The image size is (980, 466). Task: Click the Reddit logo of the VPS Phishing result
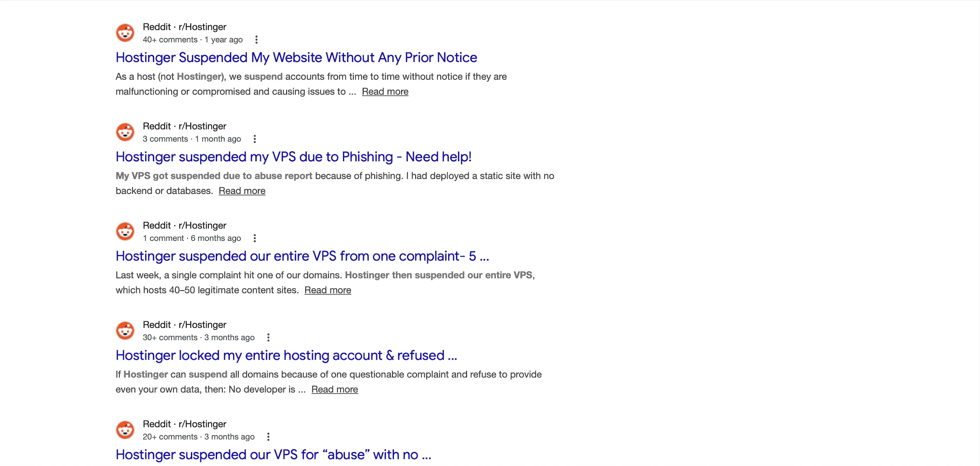[x=125, y=132]
